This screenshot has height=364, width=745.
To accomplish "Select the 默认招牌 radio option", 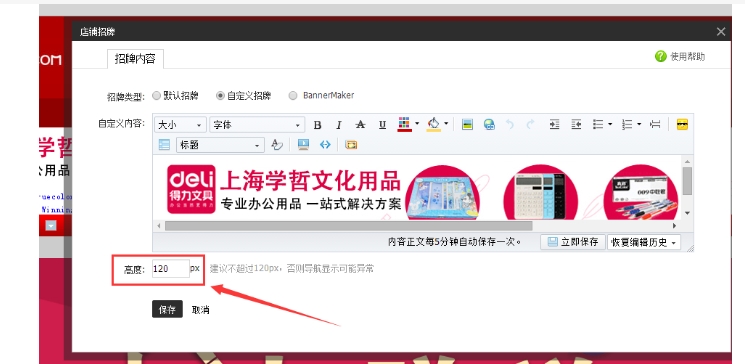I will tap(156, 96).
